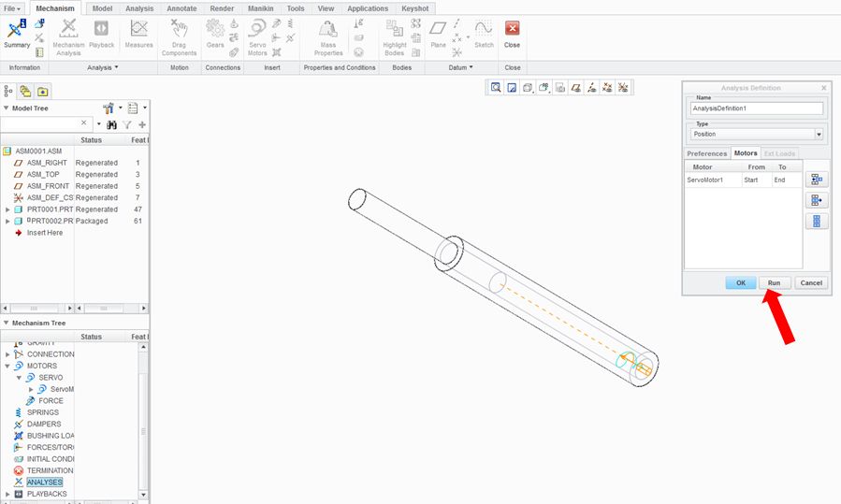The height and width of the screenshot is (504, 841).
Task: Switch to the Folder Browser navigator tab
Action: tap(25, 92)
